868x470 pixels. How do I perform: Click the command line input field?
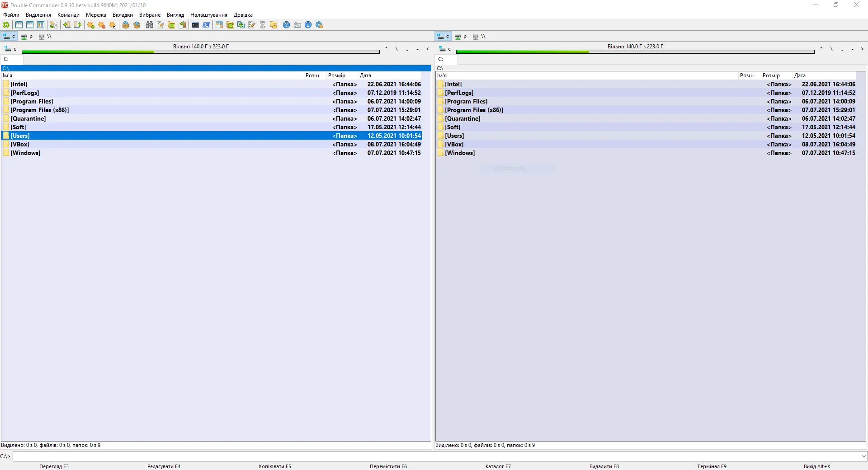(436, 456)
